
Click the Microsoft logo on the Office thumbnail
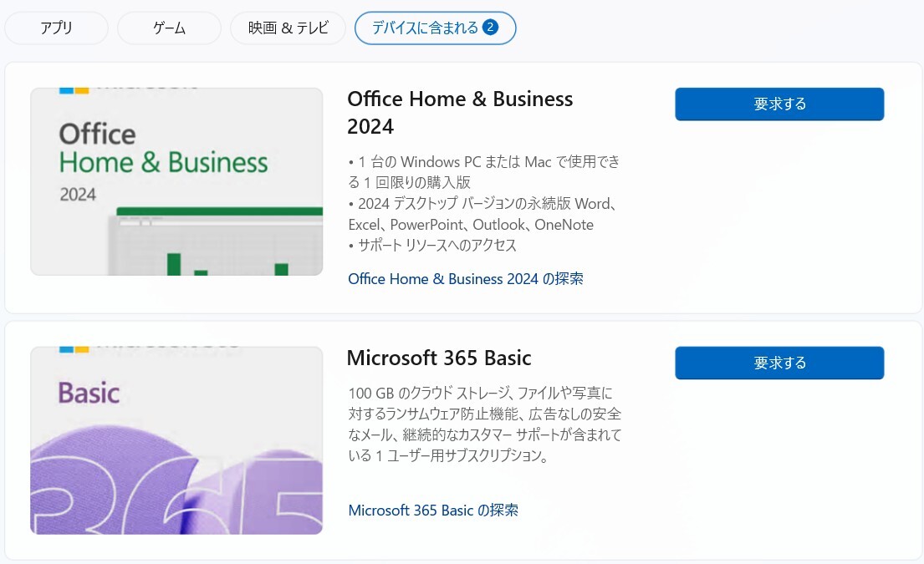click(74, 91)
